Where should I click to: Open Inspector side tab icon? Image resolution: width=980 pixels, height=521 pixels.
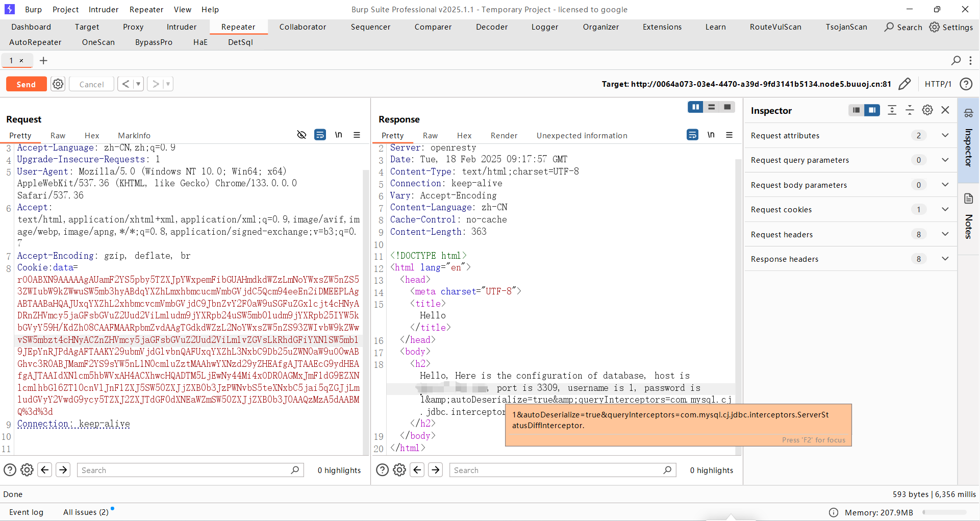pyautogui.click(x=968, y=113)
